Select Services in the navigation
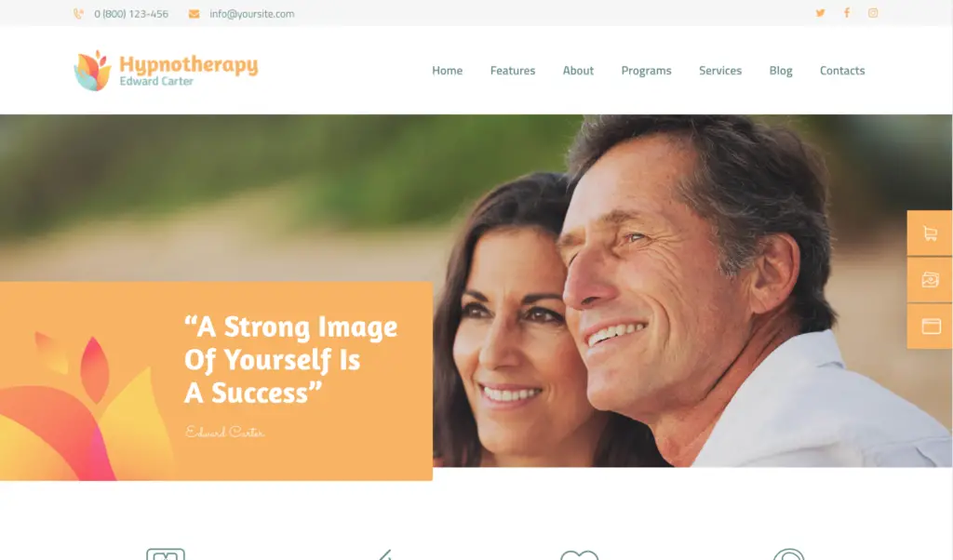This screenshot has height=560, width=953. (x=720, y=71)
